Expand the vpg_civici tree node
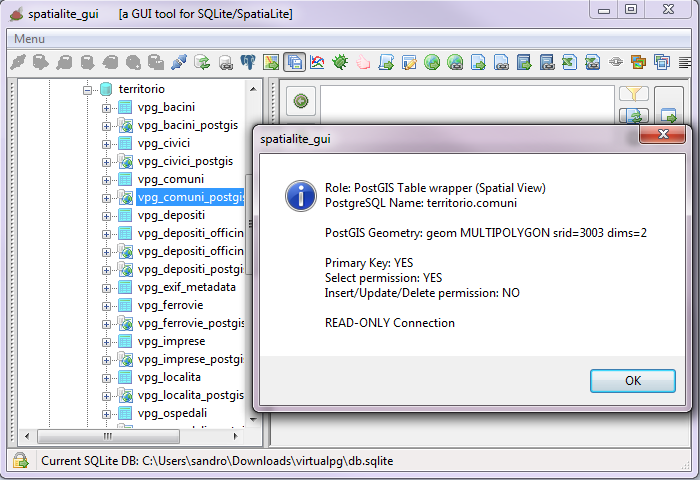 coord(106,144)
